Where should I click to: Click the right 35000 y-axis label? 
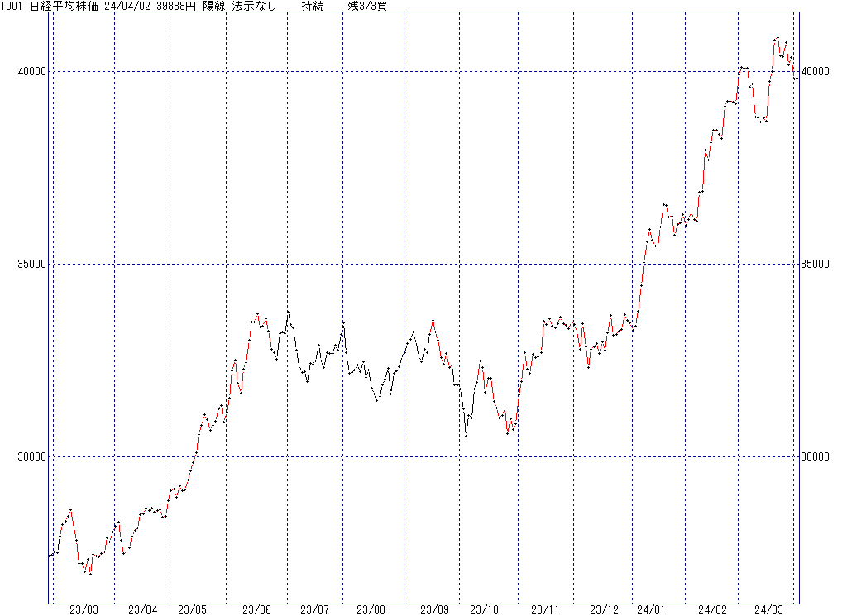point(816,265)
